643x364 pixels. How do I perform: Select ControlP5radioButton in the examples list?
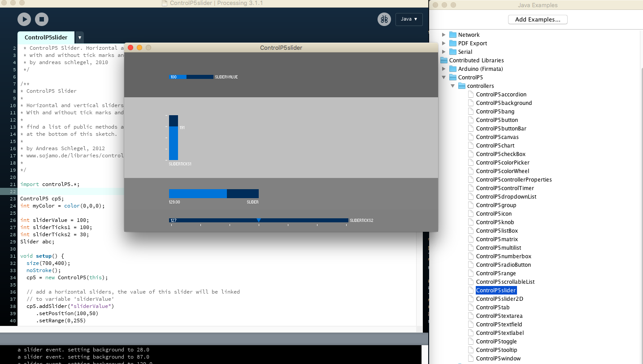pyautogui.click(x=504, y=264)
